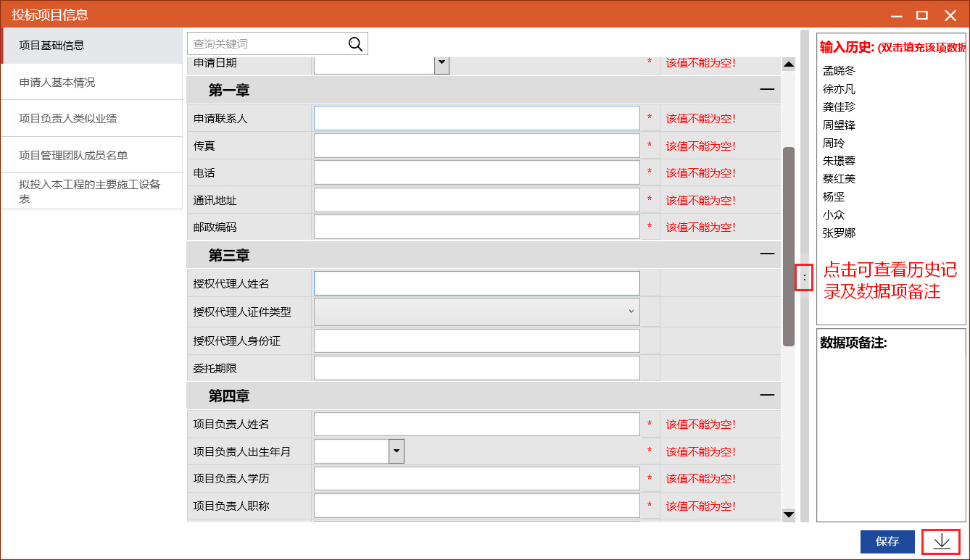Open the 项目负责人出生年月 date dropdown
The height and width of the screenshot is (560, 970).
[x=396, y=451]
